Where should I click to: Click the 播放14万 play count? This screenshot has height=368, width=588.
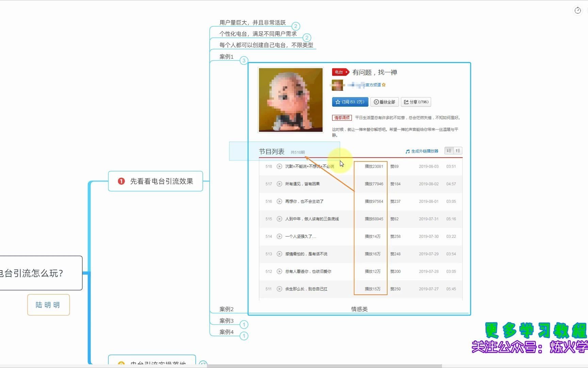[373, 236]
